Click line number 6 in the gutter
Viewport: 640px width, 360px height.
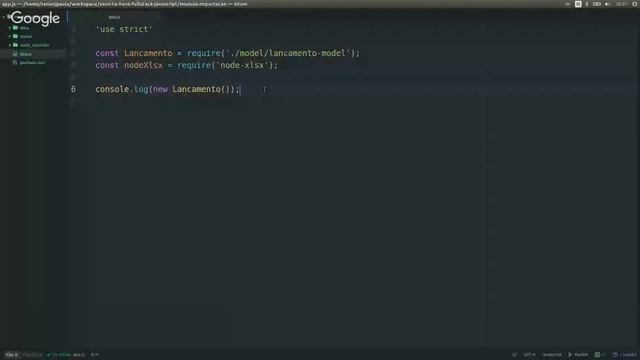point(73,89)
